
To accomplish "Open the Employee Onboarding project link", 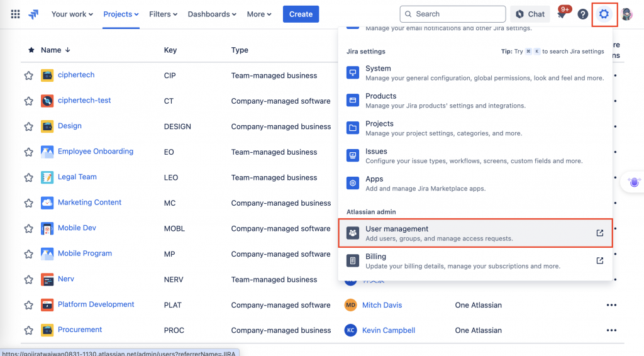I will point(96,151).
